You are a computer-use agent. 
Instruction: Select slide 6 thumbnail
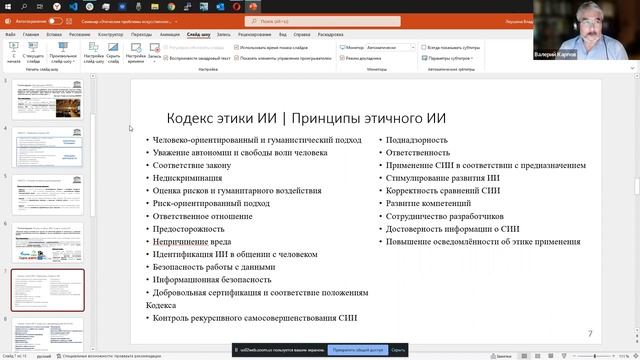(x=48, y=242)
